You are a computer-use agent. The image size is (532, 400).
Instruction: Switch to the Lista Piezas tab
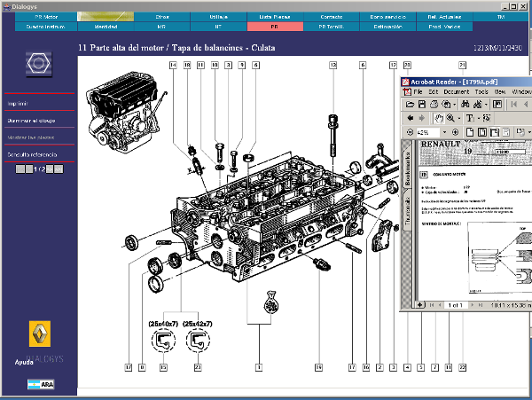point(275,17)
